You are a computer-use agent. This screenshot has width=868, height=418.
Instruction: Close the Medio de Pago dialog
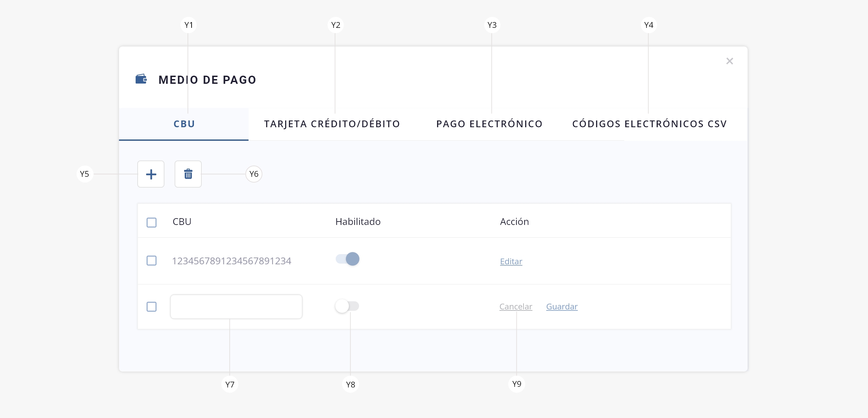730,61
